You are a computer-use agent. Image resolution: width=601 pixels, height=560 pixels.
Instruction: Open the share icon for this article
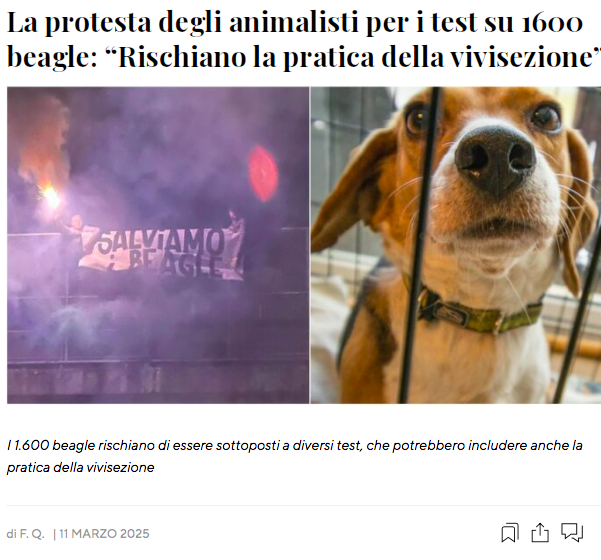click(x=540, y=533)
